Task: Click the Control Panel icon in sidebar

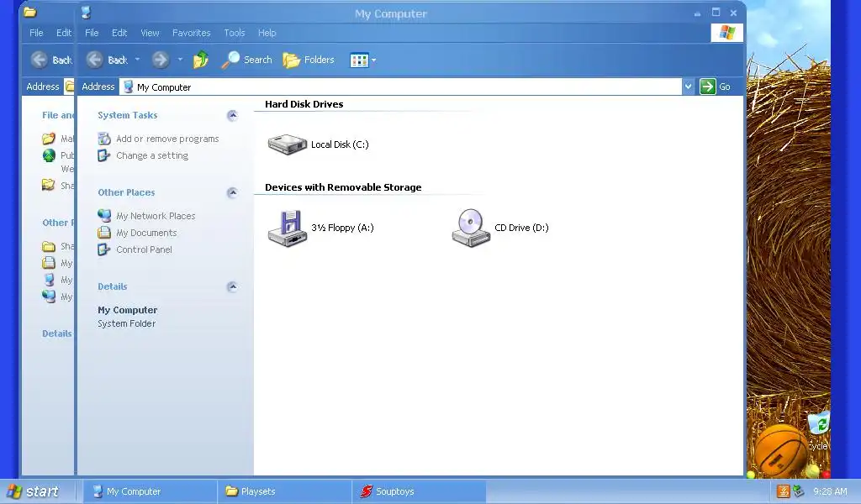Action: coord(104,249)
